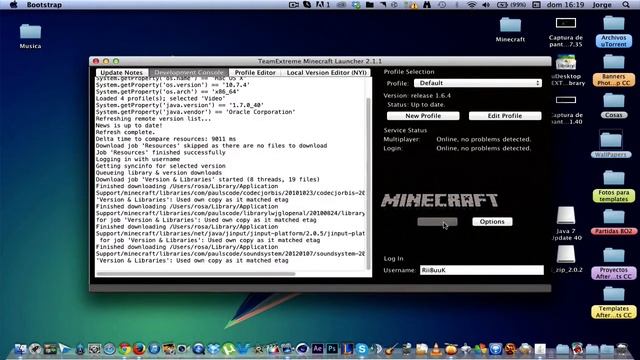This screenshot has width=640, height=360.
Task: Click the Options button
Action: [492, 222]
